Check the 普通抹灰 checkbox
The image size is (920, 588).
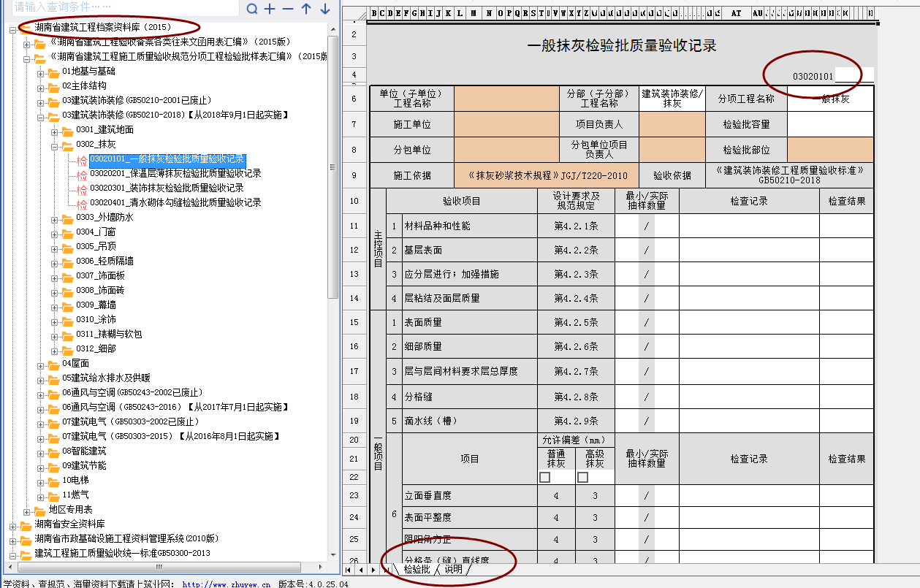click(544, 477)
